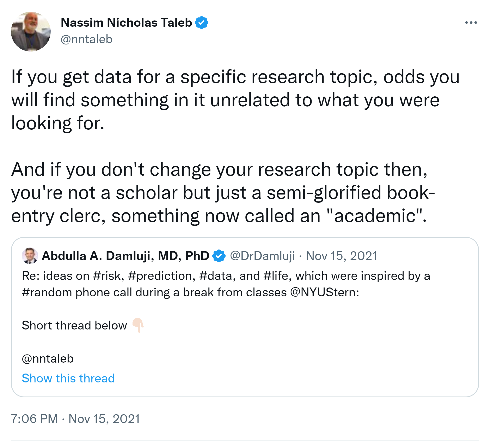Click Nassim Taleb's profile avatar
This screenshot has width=485, height=448.
31,31
